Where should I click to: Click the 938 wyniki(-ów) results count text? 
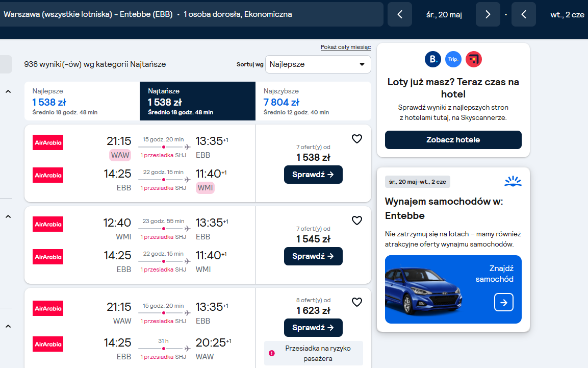point(95,64)
